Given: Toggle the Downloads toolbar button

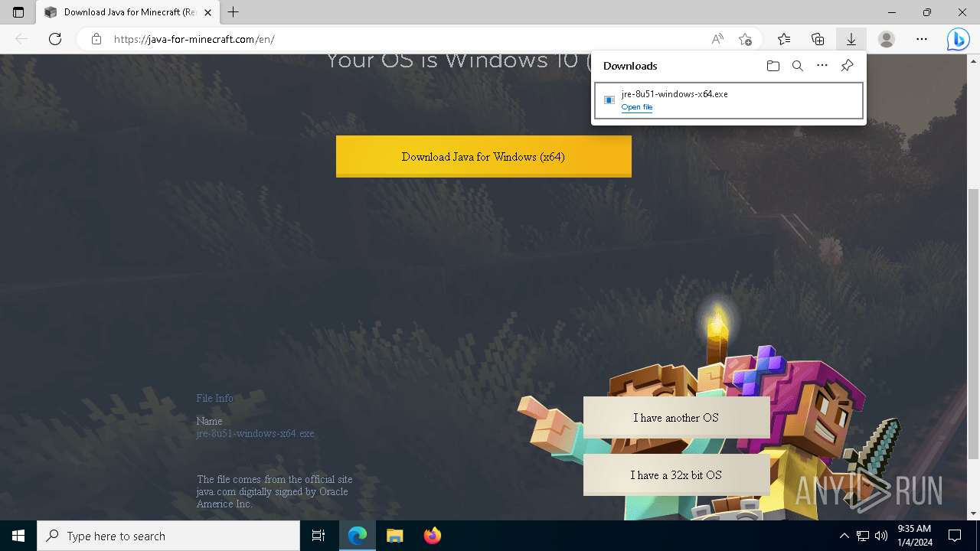Looking at the screenshot, I should coord(851,39).
